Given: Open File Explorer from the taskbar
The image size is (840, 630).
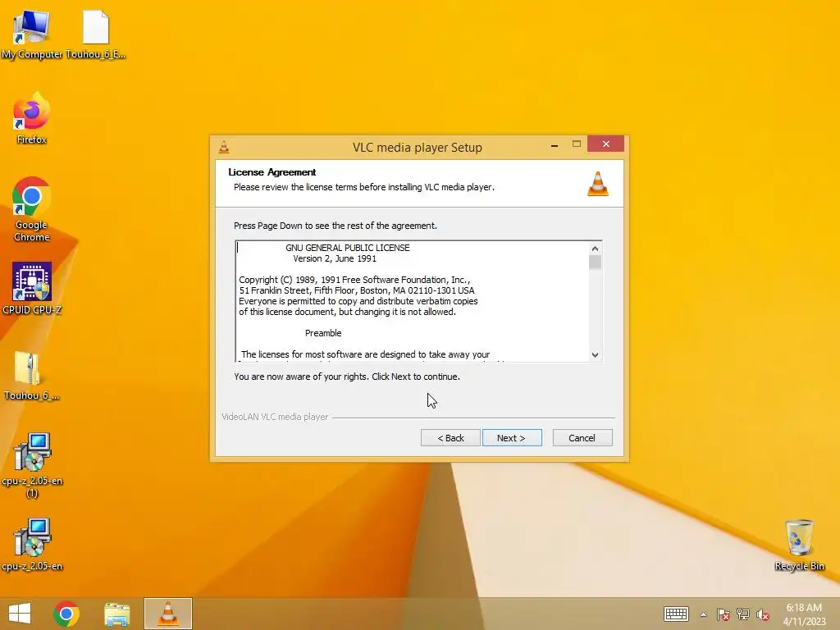Looking at the screenshot, I should [116, 614].
